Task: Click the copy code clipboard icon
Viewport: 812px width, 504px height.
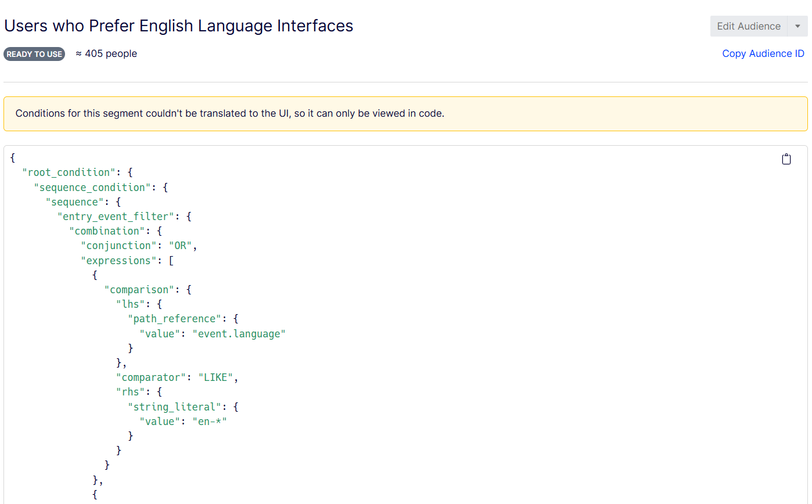Action: click(x=786, y=159)
